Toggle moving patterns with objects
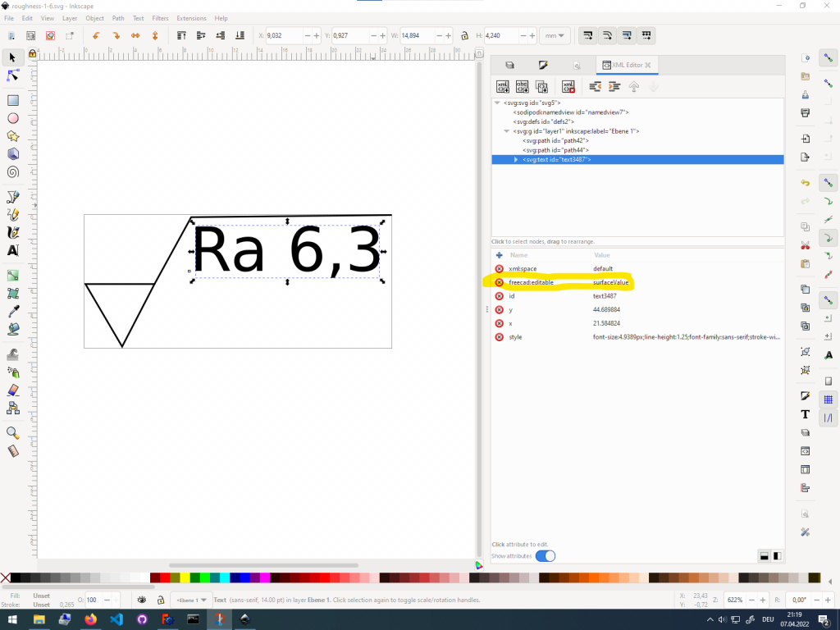The width and height of the screenshot is (840, 630). coord(646,35)
